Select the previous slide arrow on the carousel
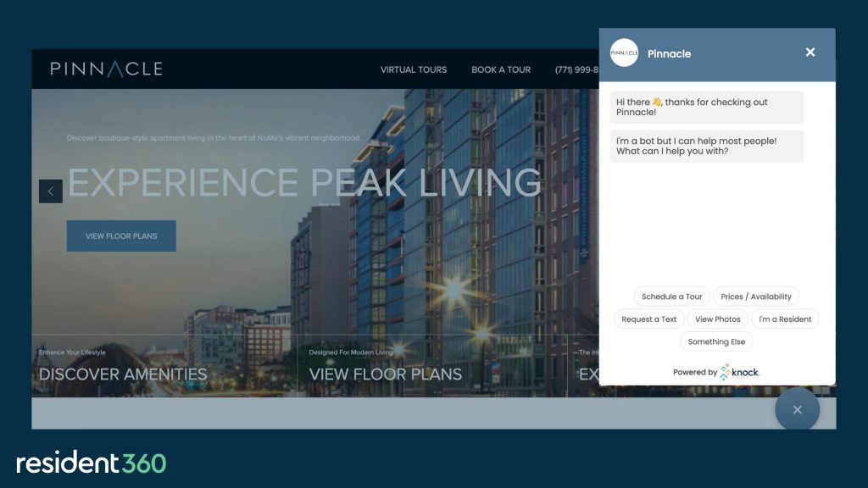Viewport: 868px width, 488px height. [51, 191]
